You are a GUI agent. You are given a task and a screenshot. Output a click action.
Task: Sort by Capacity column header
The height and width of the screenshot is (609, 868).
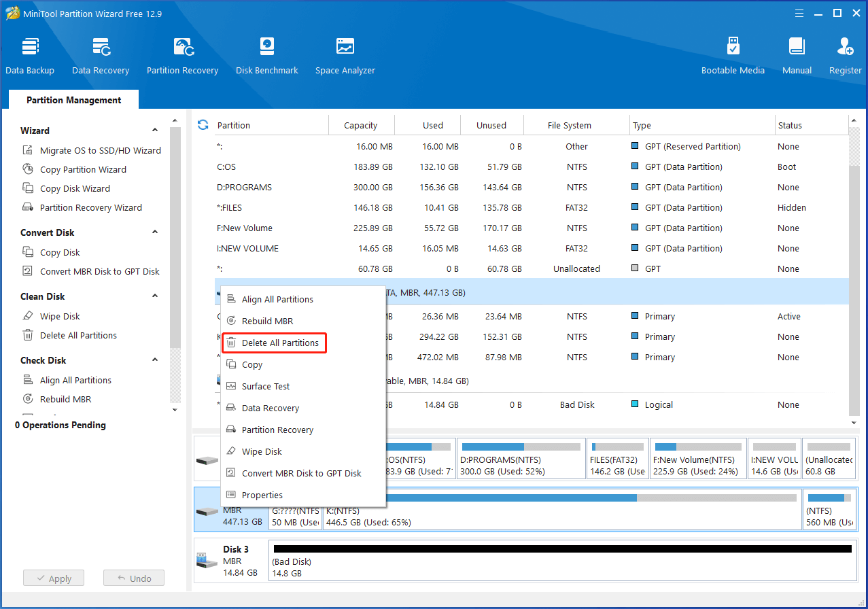point(361,125)
